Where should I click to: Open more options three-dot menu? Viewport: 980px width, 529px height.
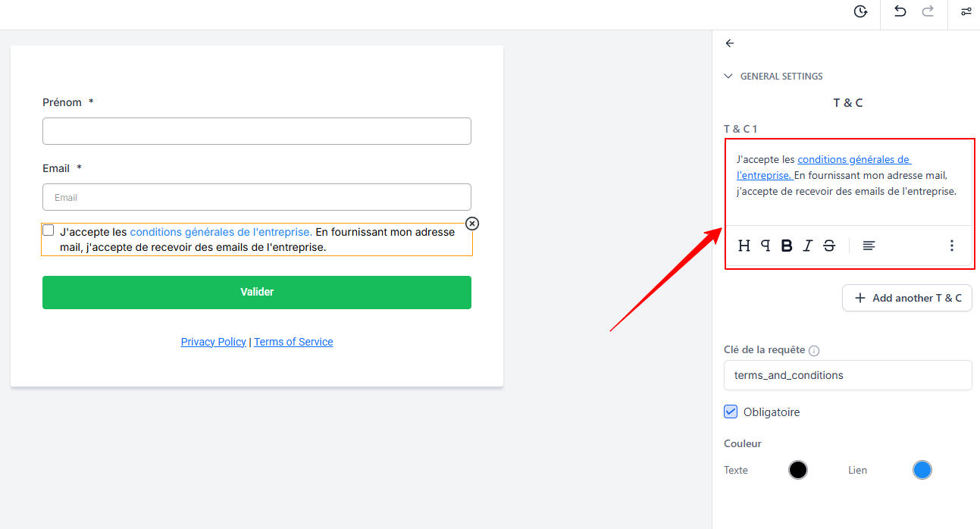coord(952,246)
